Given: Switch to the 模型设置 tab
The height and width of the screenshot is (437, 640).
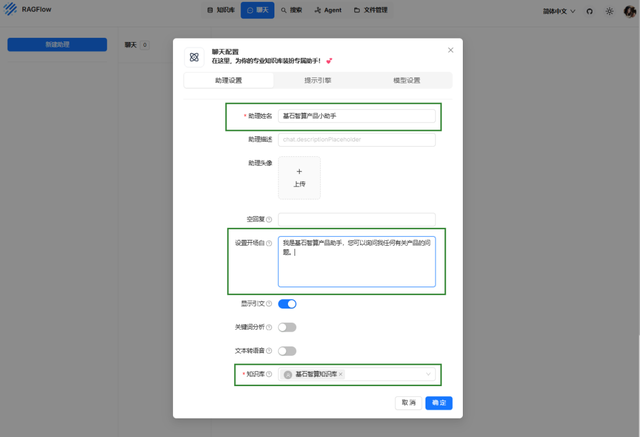Looking at the screenshot, I should [x=407, y=80].
